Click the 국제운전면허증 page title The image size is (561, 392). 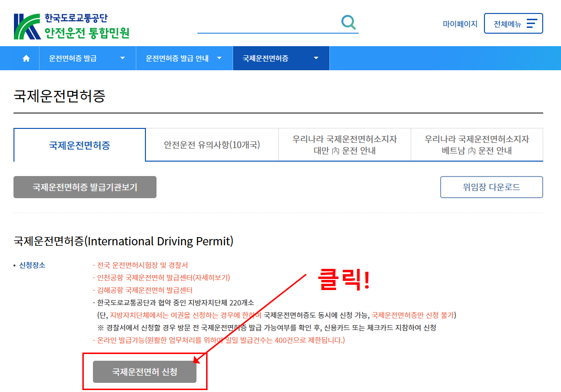point(59,96)
